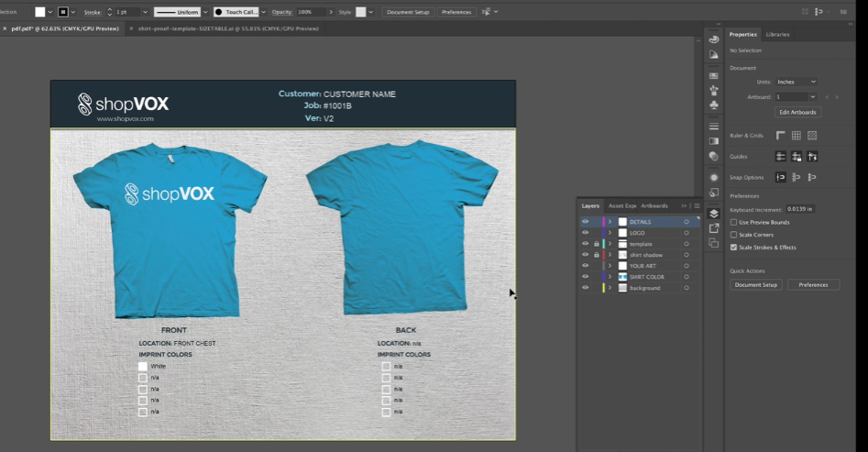Image resolution: width=868 pixels, height=452 pixels.
Task: Disable Scale Strokes & Effects checkbox
Action: tap(733, 248)
